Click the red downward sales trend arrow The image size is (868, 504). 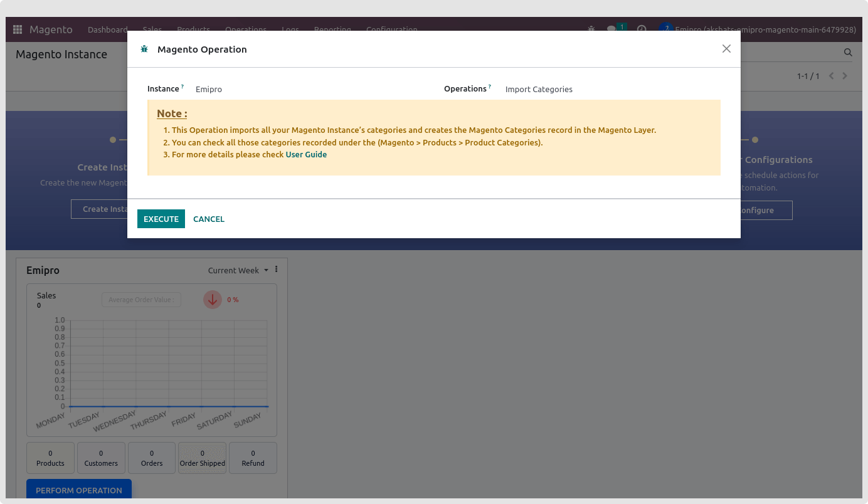point(213,300)
